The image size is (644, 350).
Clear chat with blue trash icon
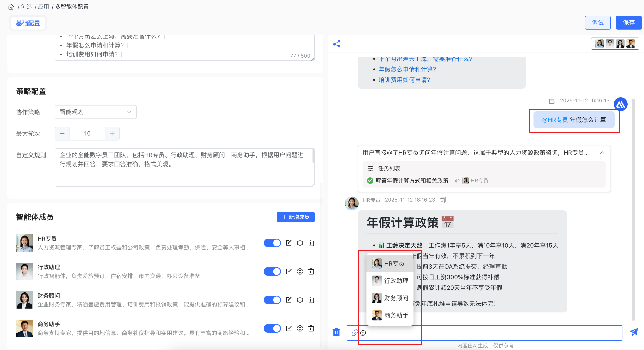(x=336, y=332)
